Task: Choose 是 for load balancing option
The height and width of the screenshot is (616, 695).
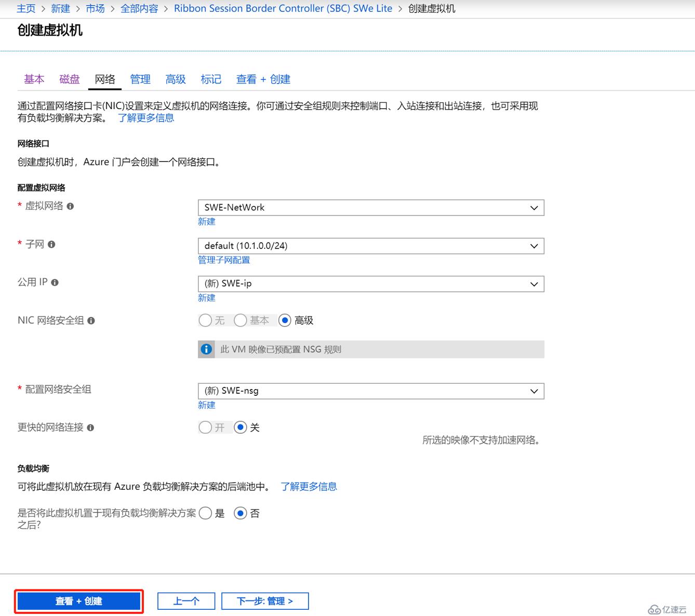Action: [x=205, y=513]
